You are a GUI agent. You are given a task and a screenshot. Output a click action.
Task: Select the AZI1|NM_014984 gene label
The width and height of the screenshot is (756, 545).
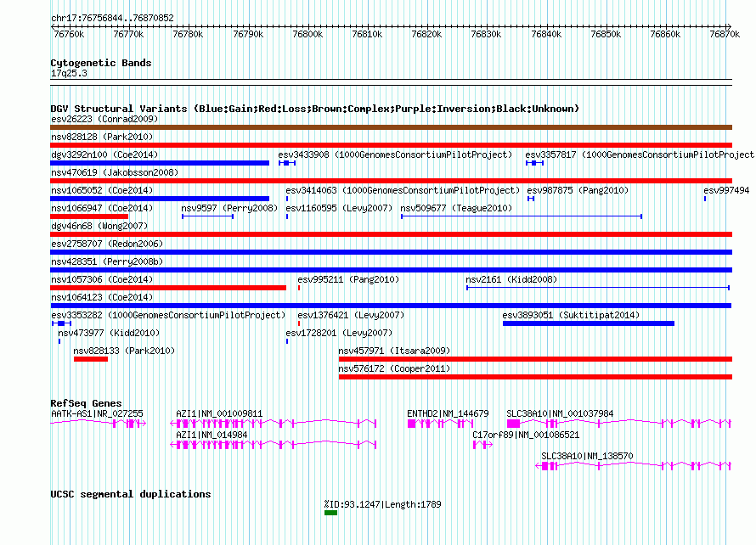point(212,435)
